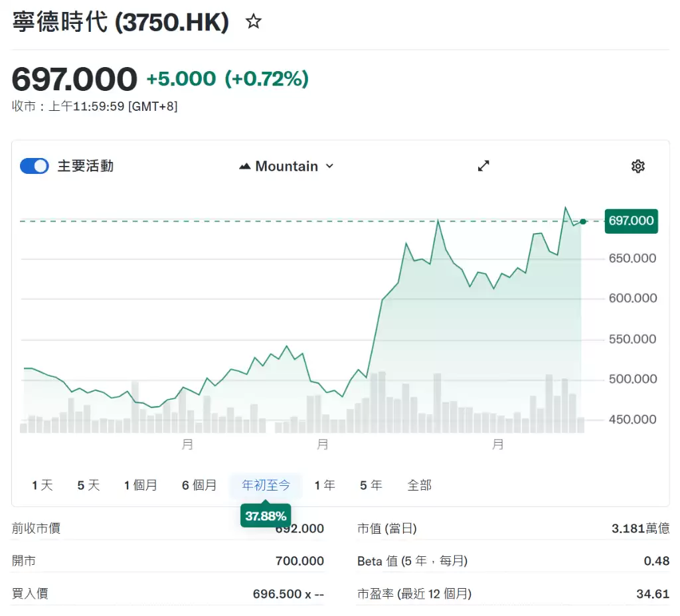
Task: Expand the chart to fullscreen
Action: point(483,166)
